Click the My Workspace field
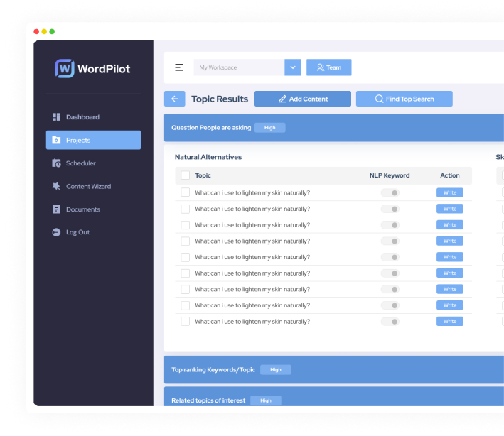Screen dimensions: 504x436 click(239, 67)
